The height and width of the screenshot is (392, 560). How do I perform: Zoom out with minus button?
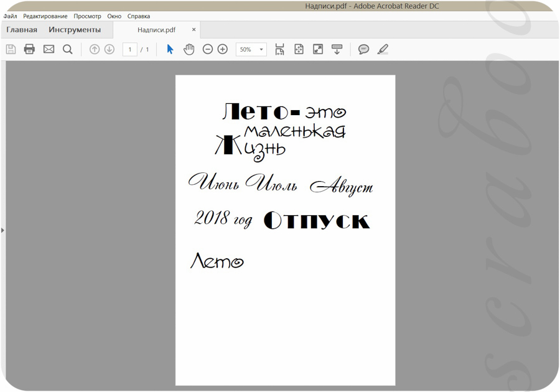[x=207, y=49]
